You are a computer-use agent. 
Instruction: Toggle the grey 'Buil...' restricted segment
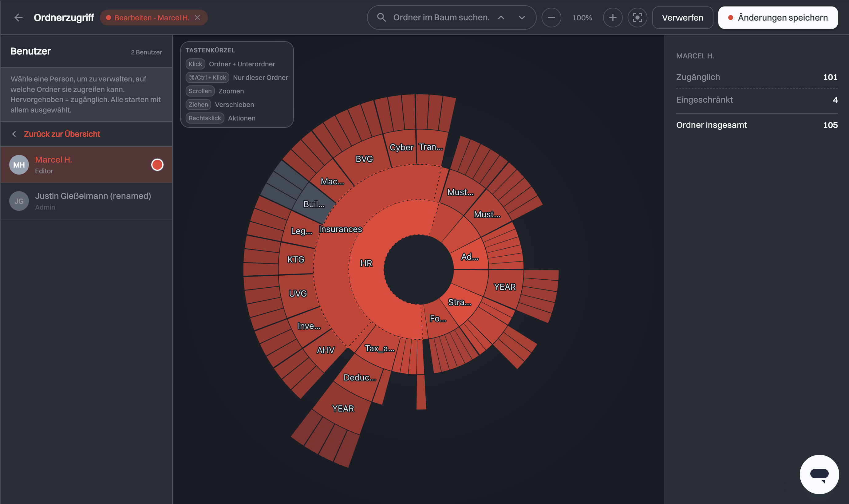[314, 204]
